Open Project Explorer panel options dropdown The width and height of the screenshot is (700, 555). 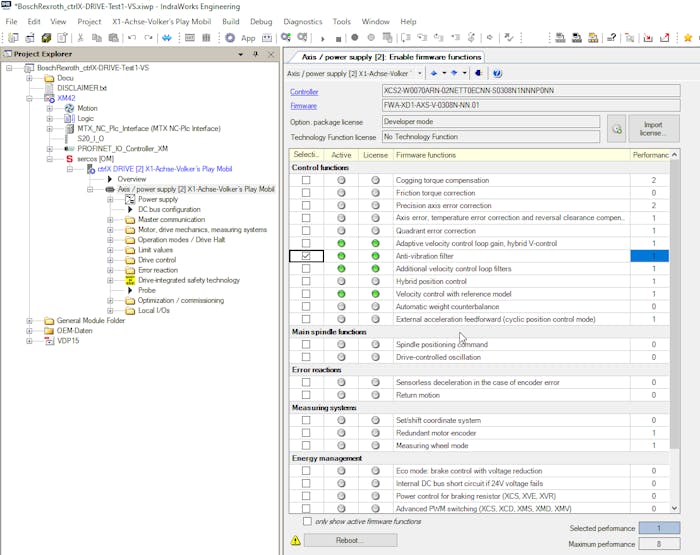click(x=241, y=54)
